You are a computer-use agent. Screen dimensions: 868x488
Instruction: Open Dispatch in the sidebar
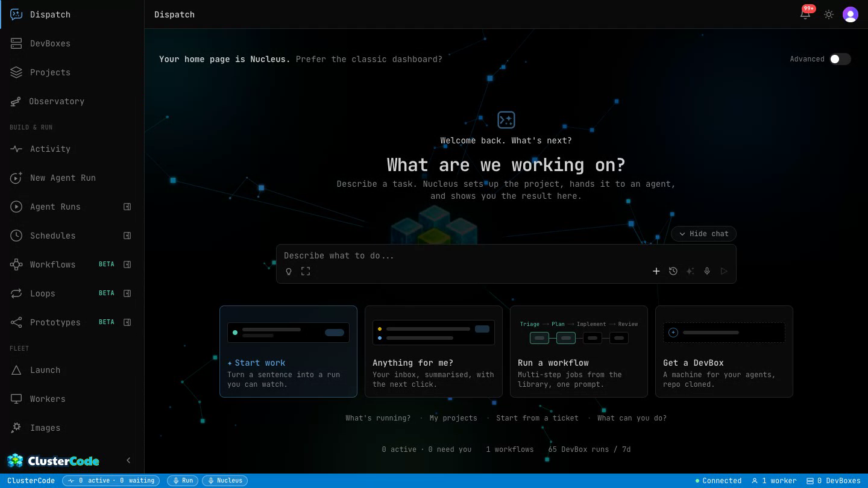click(x=72, y=14)
